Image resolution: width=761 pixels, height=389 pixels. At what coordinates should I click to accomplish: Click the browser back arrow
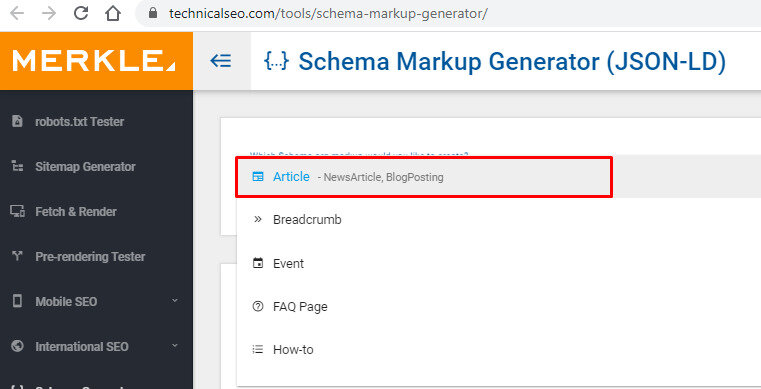point(17,13)
